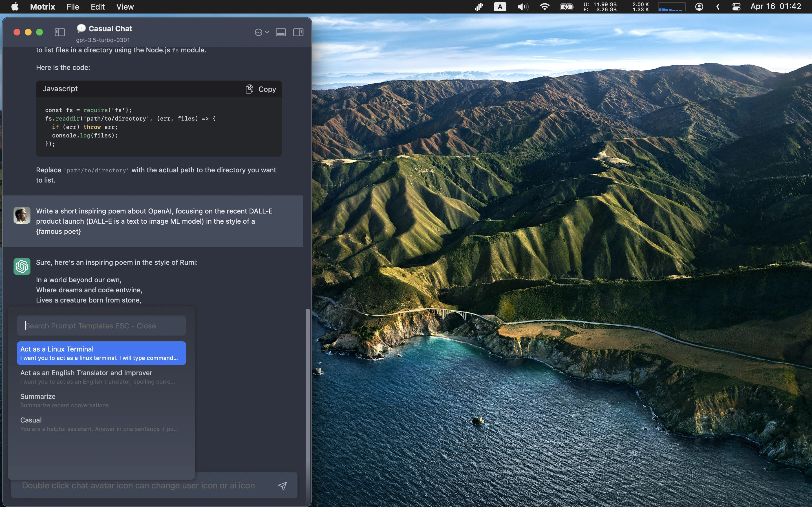Pick the Summarize prompt template
The width and height of the screenshot is (812, 507).
(101, 400)
